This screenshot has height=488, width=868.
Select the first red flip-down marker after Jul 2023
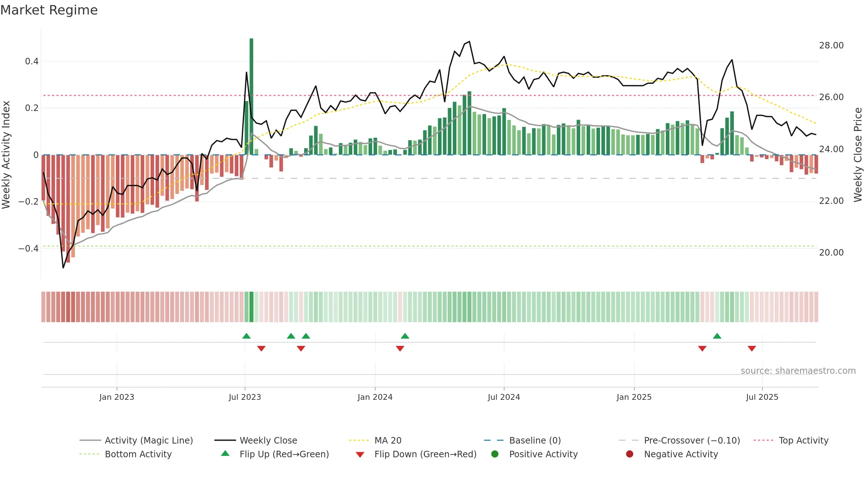(261, 348)
